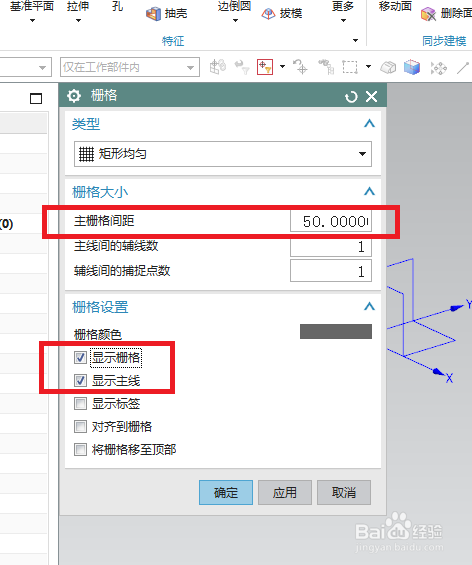Click the 孔 (Hole) feature button
This screenshot has width=472, height=565.
(117, 6)
